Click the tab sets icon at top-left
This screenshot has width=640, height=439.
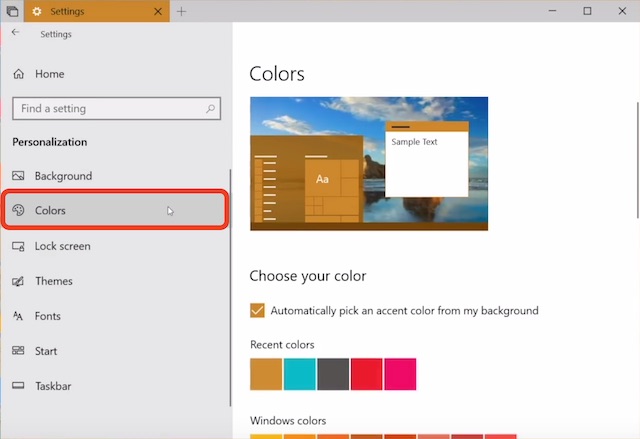(12, 11)
